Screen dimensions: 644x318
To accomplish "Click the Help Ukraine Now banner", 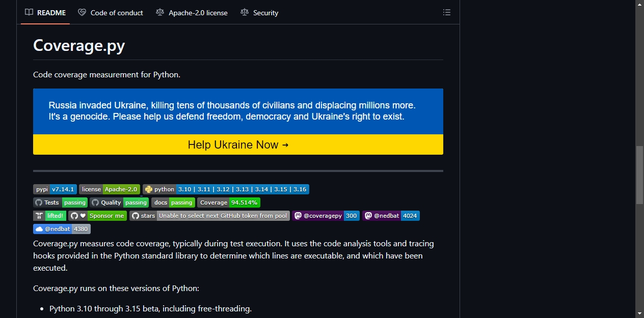I will (238, 144).
